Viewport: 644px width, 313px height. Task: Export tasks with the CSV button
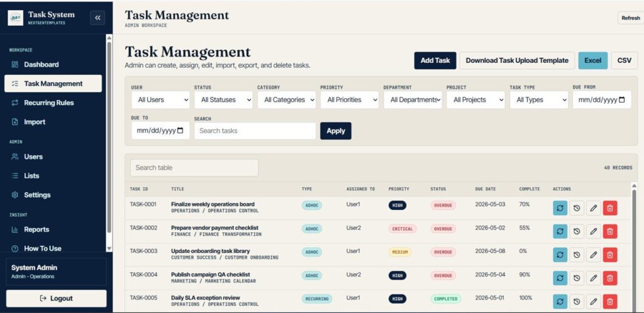point(625,60)
